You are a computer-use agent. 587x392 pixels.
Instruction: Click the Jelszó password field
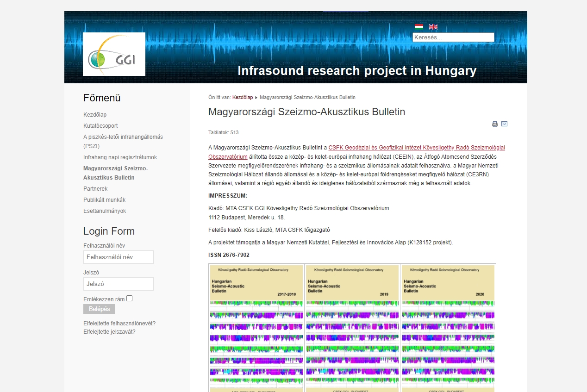[x=119, y=284]
